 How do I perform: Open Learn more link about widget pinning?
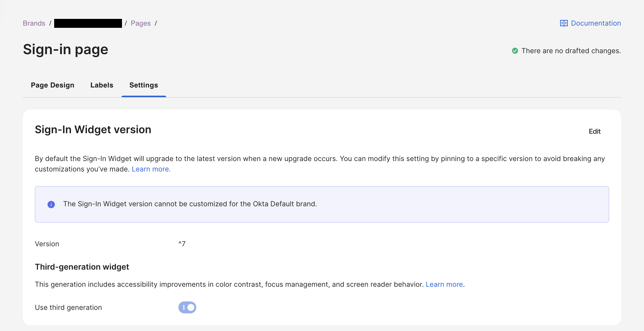coord(151,169)
